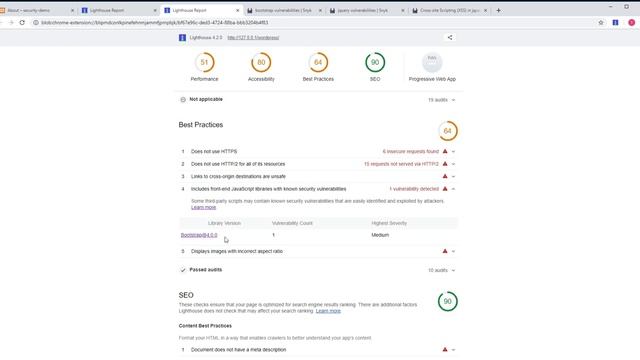Click the 'Content Best Practices' heading
Image resolution: width=640 pixels, height=360 pixels.
(x=205, y=326)
